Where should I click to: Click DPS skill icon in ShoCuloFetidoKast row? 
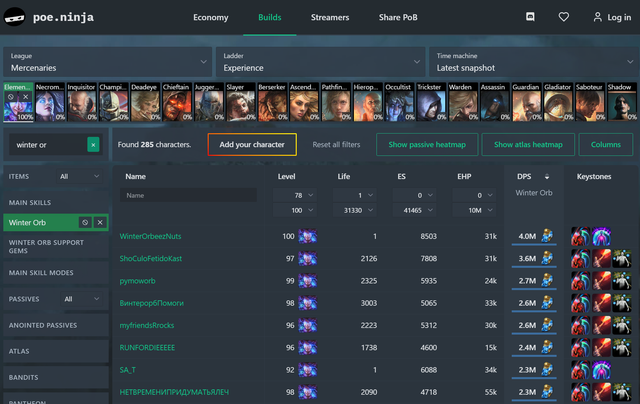coord(547,258)
